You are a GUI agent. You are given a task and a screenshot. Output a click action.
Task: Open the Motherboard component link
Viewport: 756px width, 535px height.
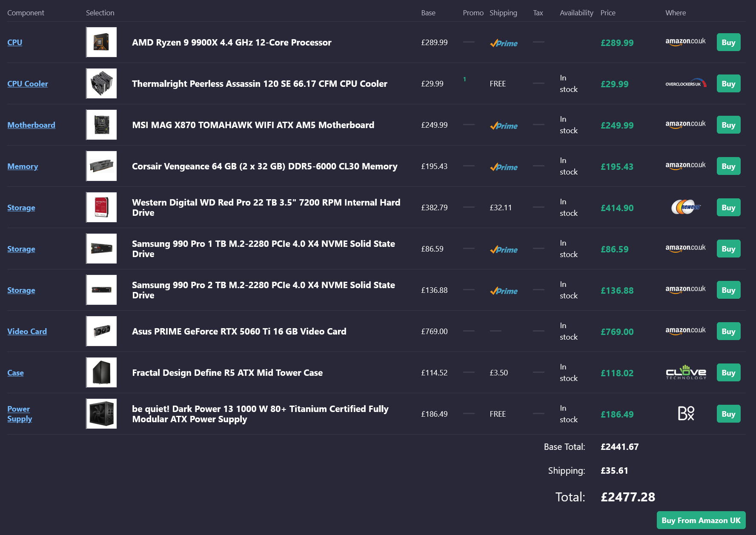(x=31, y=125)
